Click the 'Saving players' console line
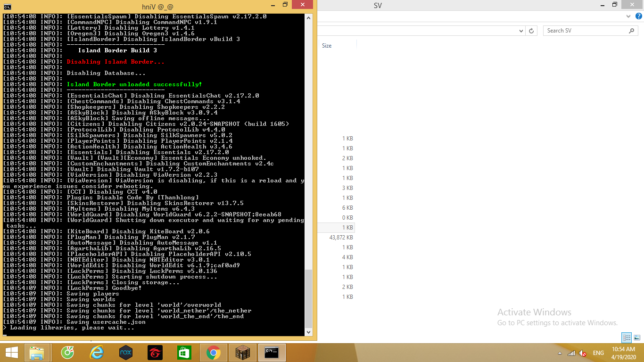This screenshot has height=362, width=644. click(93, 294)
